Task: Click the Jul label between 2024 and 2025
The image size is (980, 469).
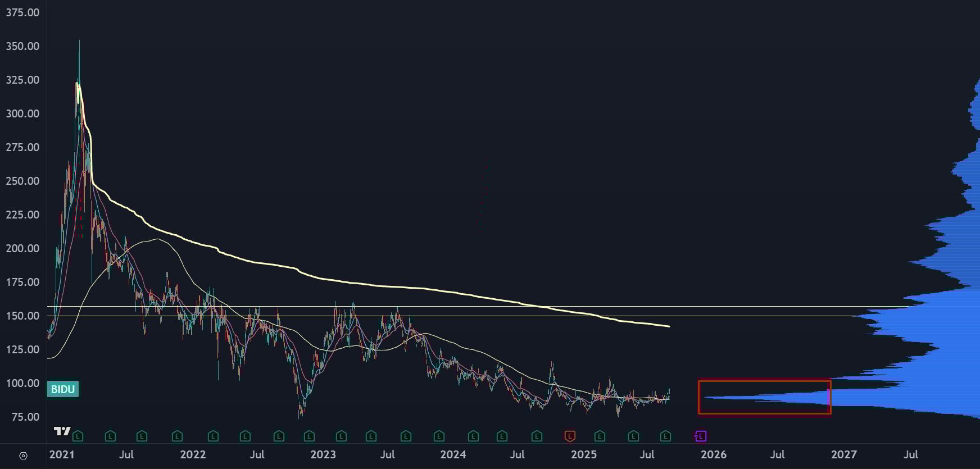Action: [x=518, y=454]
